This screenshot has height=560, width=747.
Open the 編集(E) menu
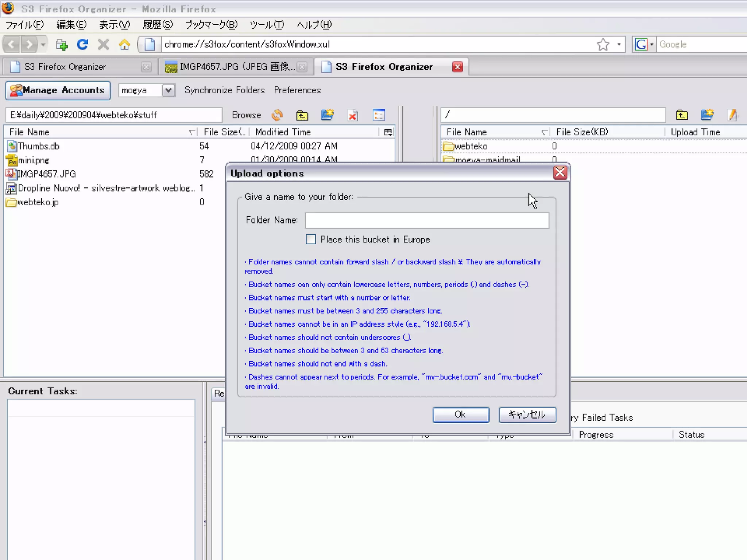[71, 25]
